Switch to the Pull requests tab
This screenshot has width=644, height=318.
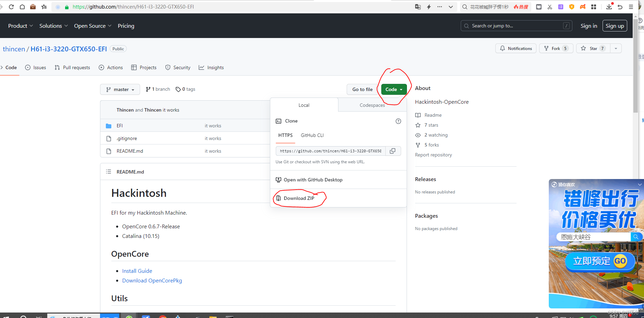pyautogui.click(x=72, y=67)
